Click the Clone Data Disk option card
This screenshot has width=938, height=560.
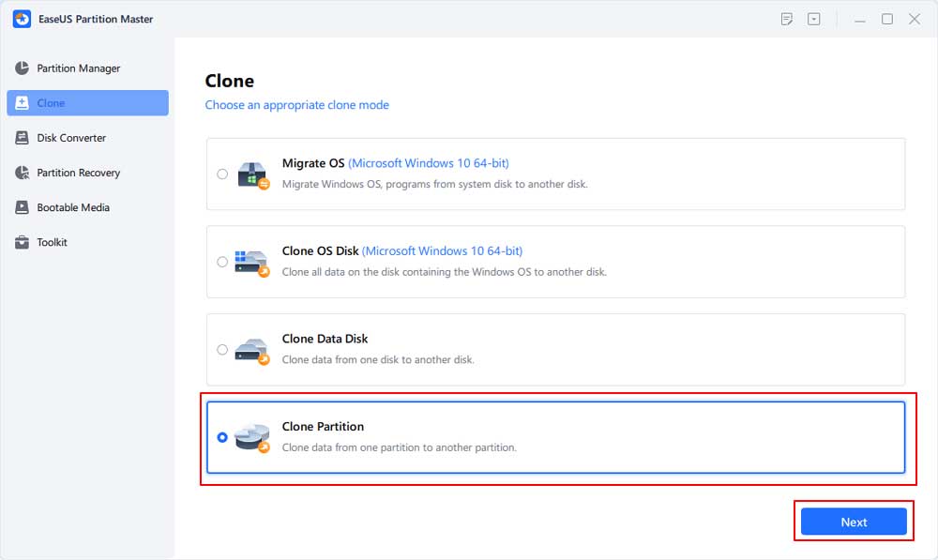coord(555,349)
